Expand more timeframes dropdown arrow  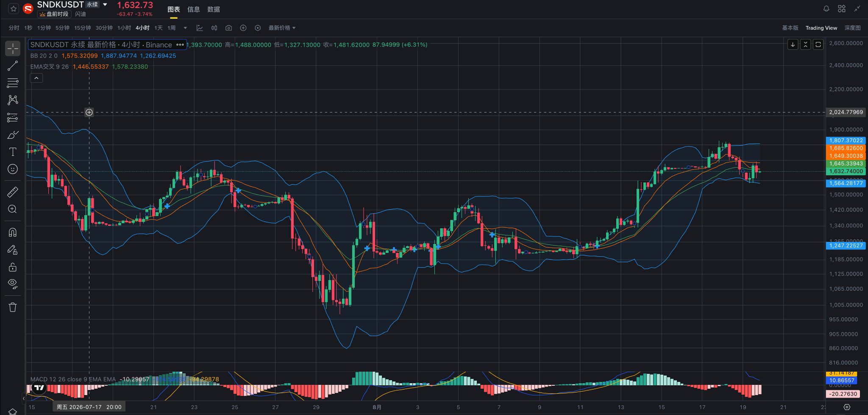click(x=185, y=28)
